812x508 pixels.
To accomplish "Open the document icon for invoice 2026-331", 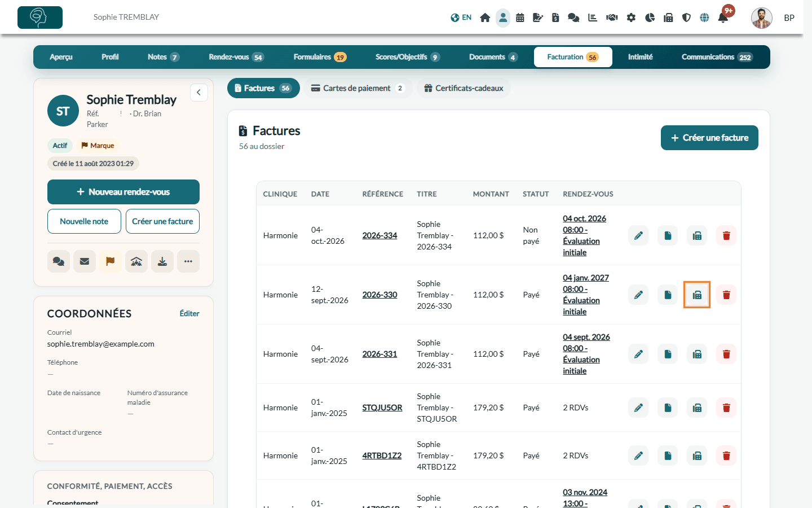I will (668, 354).
